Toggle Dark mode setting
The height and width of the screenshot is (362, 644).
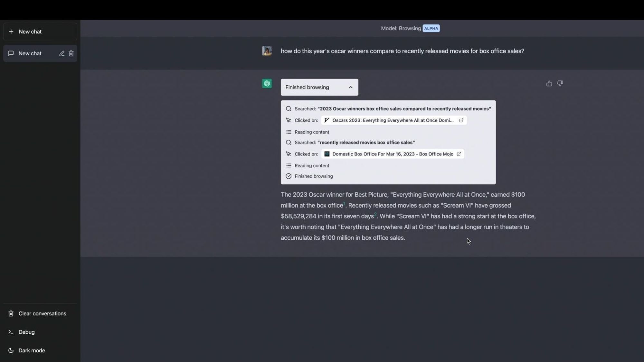(32, 350)
